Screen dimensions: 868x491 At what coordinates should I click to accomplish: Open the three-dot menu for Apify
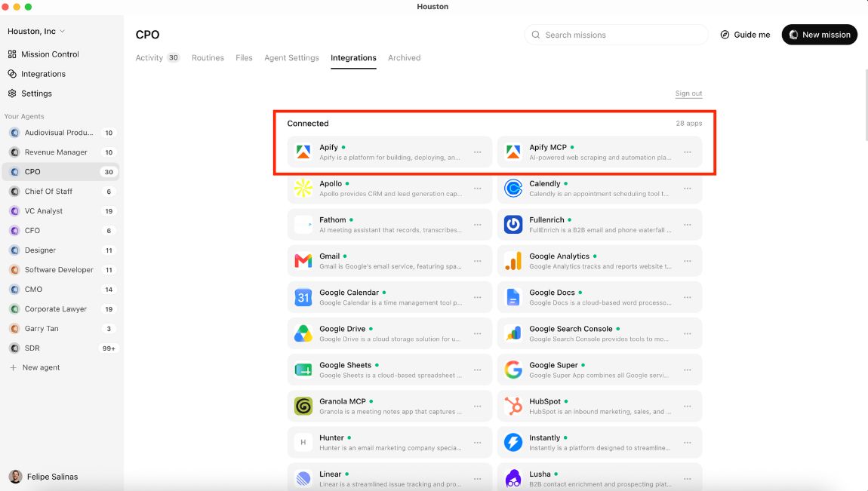coord(477,152)
